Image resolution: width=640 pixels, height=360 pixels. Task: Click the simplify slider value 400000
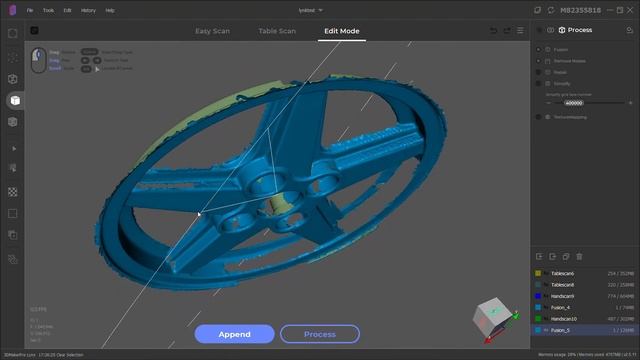coord(574,103)
